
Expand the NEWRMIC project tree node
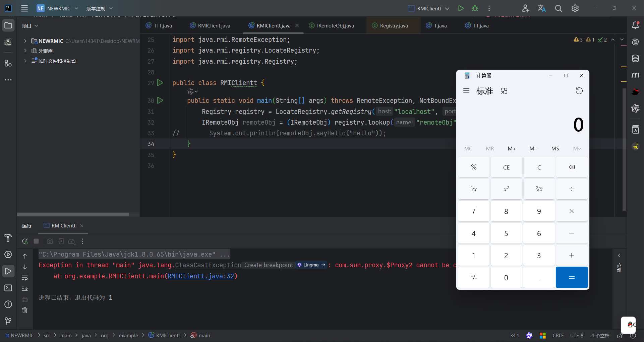[25, 41]
